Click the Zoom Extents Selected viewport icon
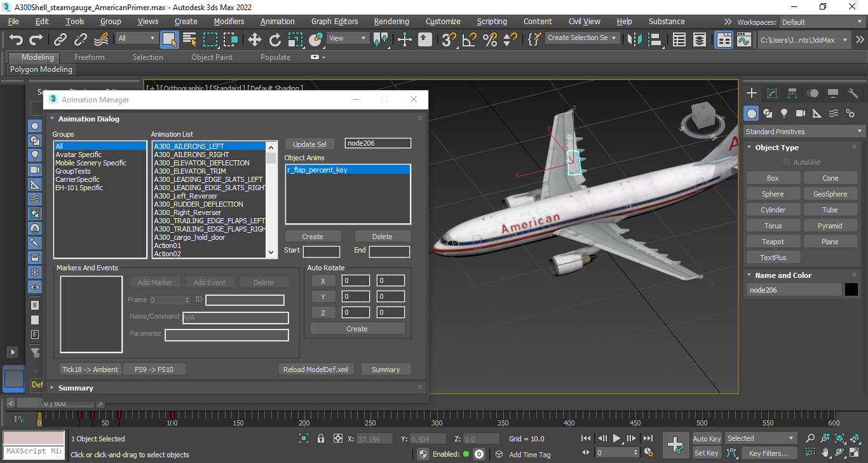 pyautogui.click(x=839, y=438)
